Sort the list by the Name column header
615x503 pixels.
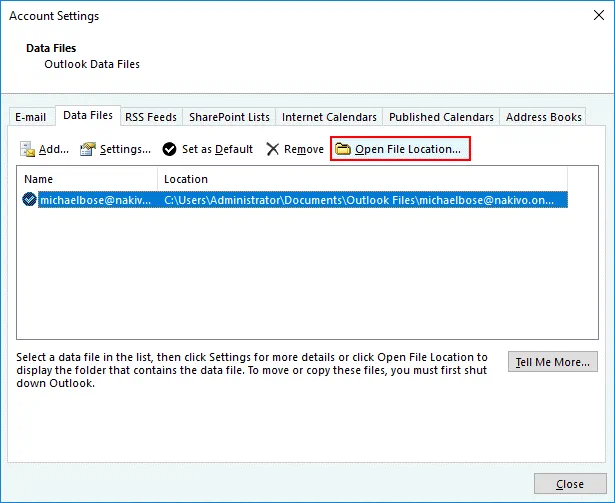pos(87,179)
